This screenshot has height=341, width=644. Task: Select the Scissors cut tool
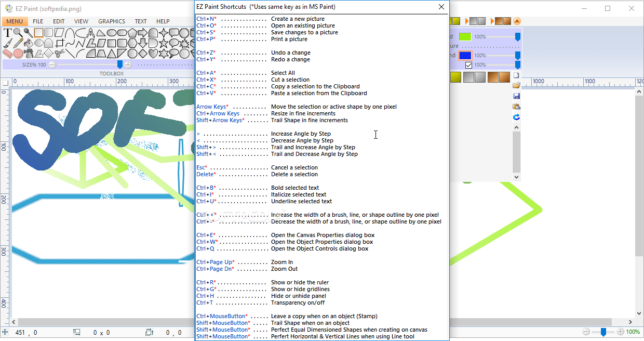coord(59,53)
